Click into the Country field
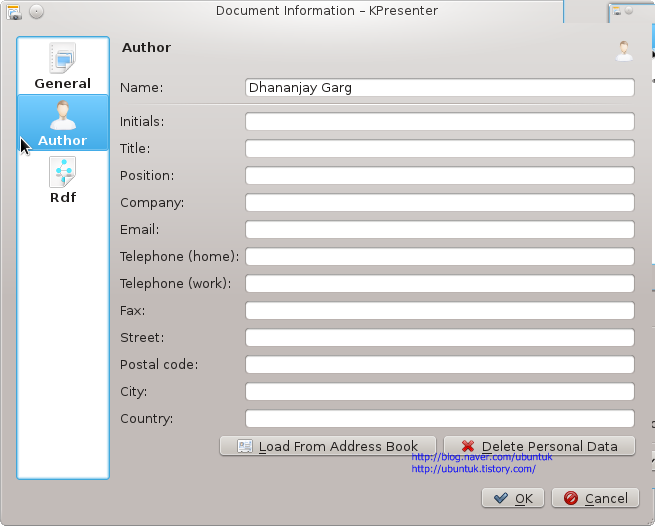 coord(439,419)
